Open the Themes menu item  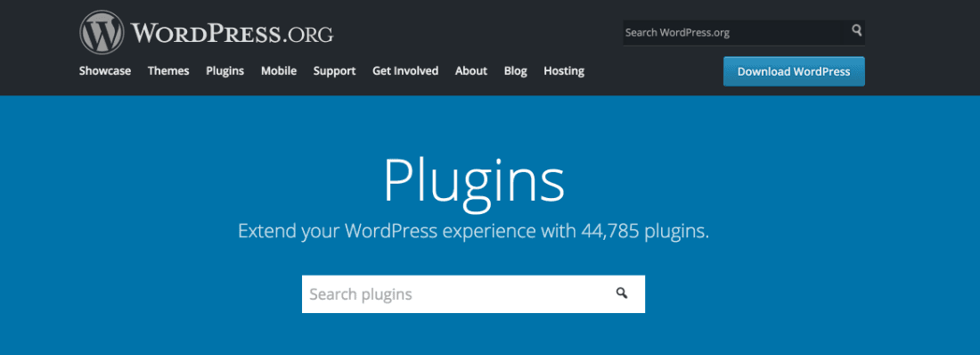coord(168,70)
